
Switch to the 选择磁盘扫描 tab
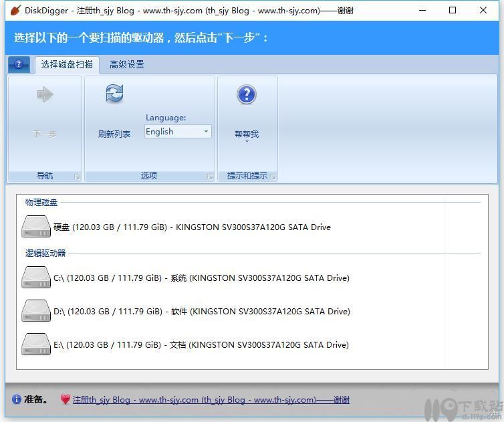67,65
